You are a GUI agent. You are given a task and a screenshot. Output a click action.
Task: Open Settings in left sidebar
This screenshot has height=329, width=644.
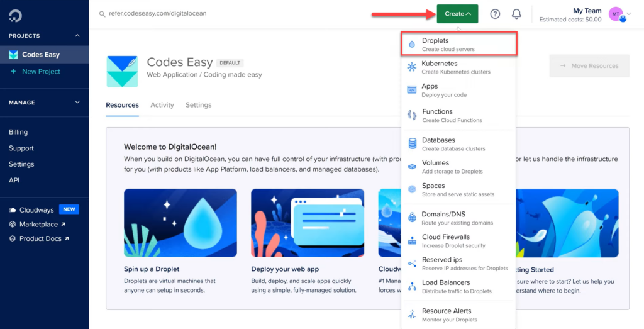[21, 164]
